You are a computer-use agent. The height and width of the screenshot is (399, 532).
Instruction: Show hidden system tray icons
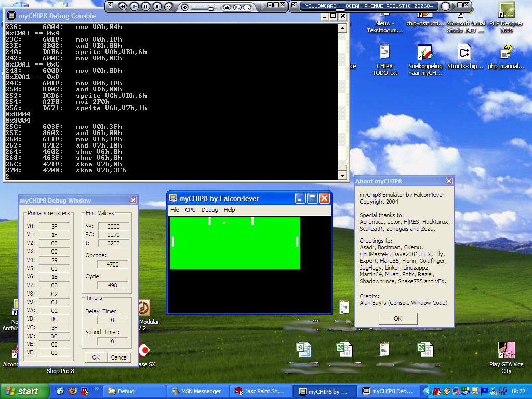[428, 391]
